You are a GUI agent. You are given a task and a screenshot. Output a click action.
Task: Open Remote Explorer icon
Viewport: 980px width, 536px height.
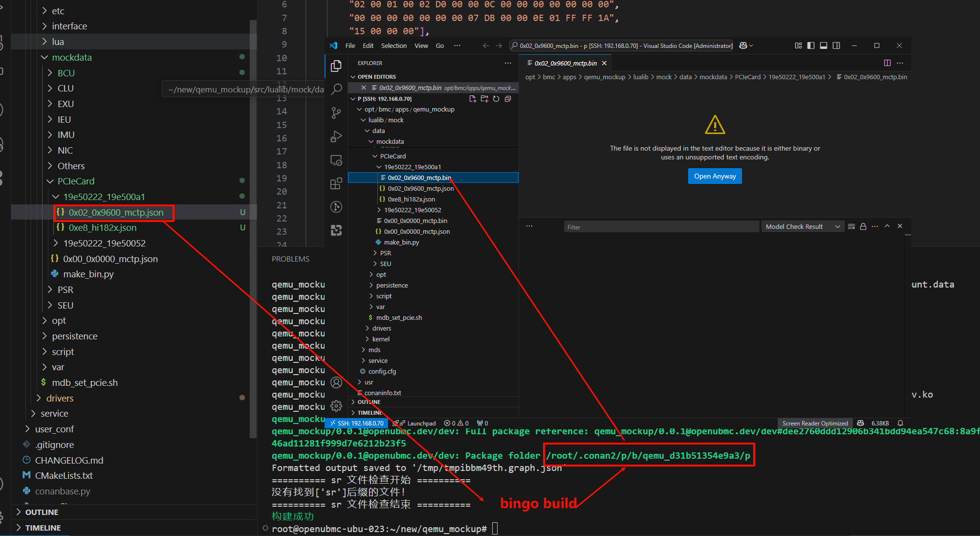coord(336,160)
